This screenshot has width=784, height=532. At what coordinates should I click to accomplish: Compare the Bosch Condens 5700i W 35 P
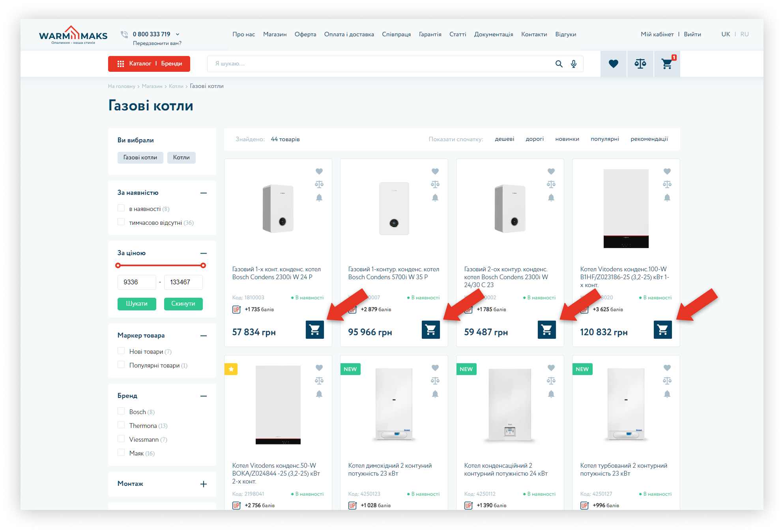click(x=435, y=184)
